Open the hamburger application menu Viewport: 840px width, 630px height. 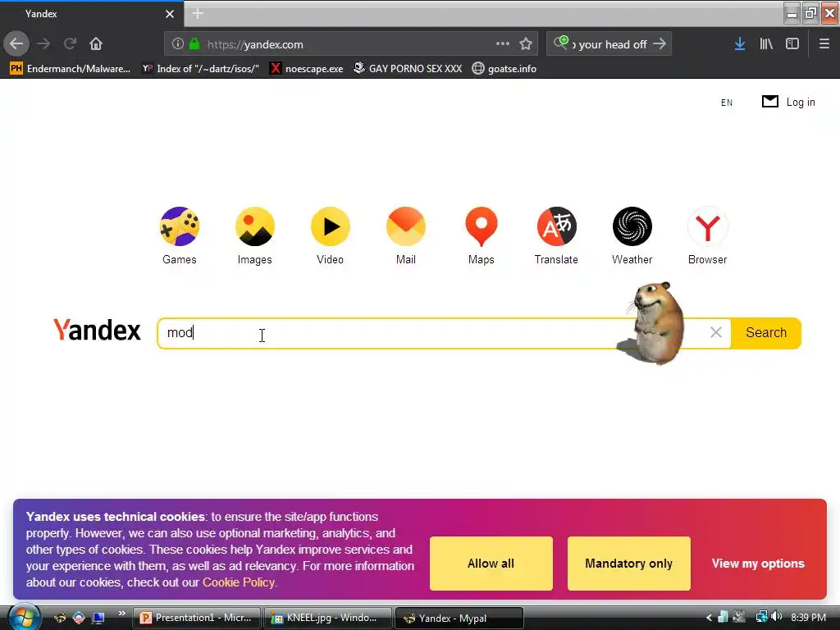tap(824, 44)
